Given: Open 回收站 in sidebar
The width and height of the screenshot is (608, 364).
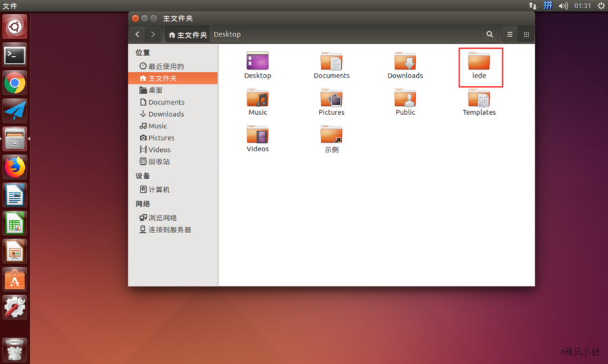Looking at the screenshot, I should tap(173, 161).
